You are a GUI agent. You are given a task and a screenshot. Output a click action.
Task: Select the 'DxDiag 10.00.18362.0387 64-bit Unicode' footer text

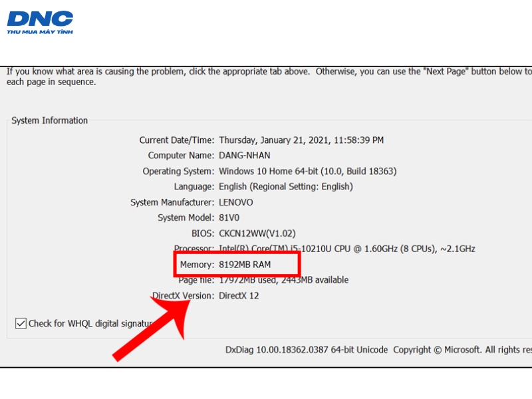coord(307,350)
